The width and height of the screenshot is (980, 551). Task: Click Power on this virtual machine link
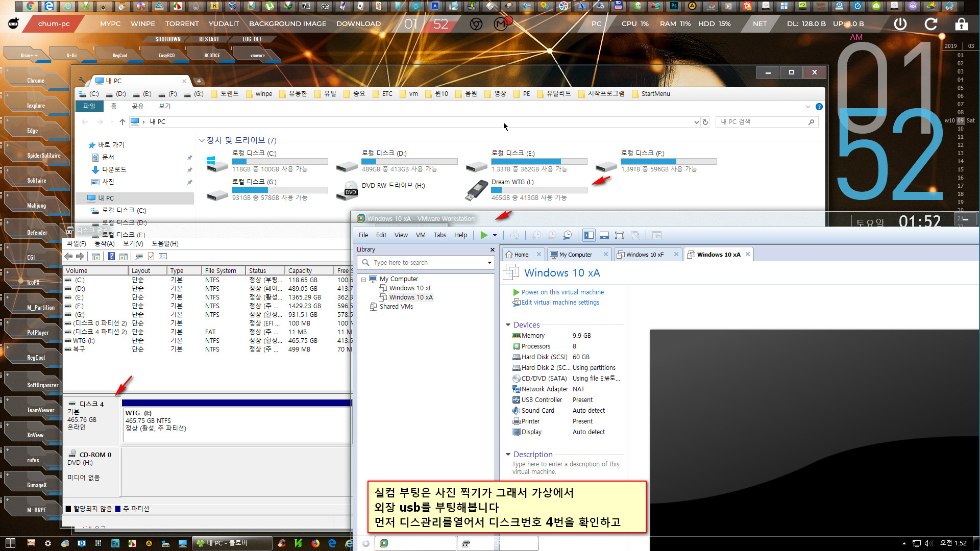coord(562,292)
